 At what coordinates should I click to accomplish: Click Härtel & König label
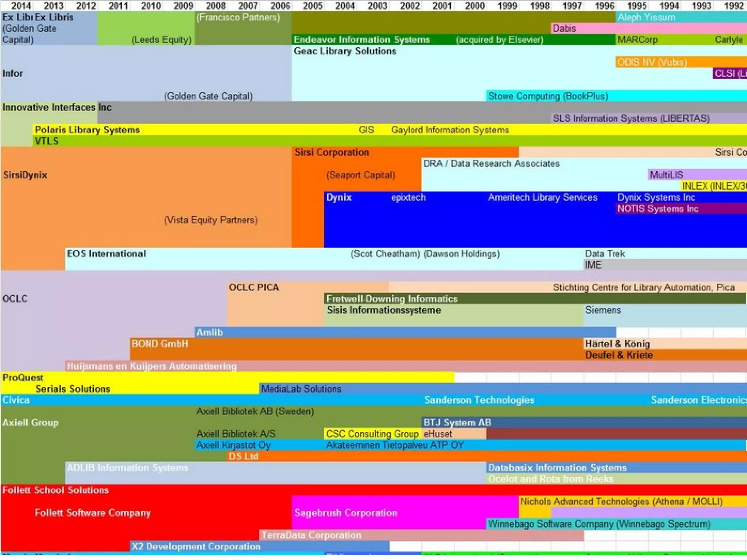pyautogui.click(x=618, y=344)
